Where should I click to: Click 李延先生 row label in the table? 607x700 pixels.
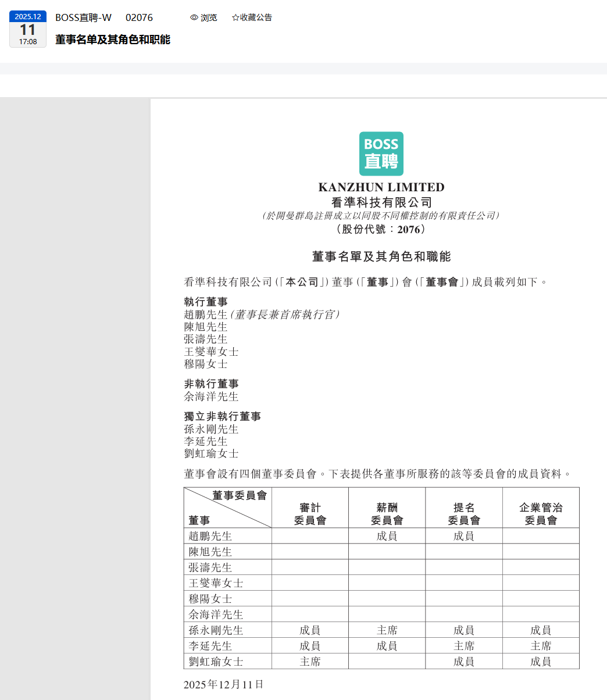pos(210,646)
